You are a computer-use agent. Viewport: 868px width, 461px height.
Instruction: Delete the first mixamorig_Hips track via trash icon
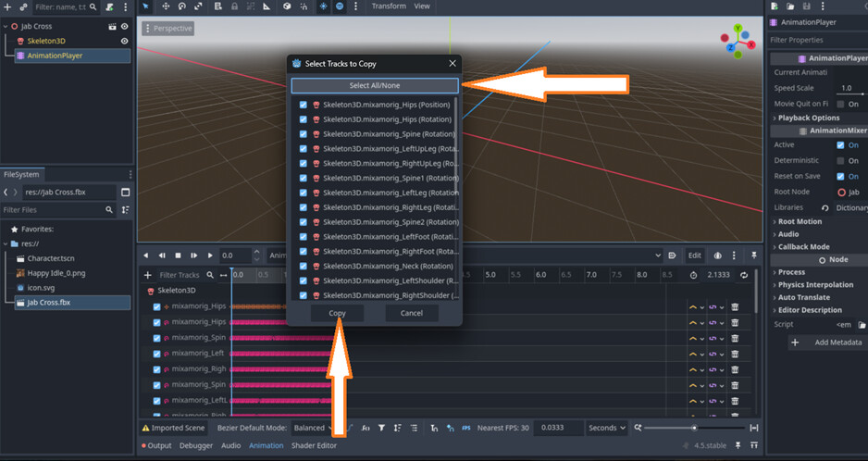735,306
